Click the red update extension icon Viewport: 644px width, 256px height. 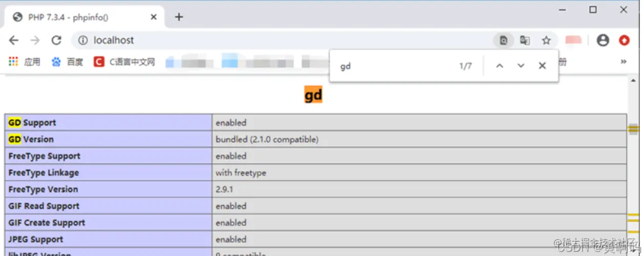click(624, 40)
